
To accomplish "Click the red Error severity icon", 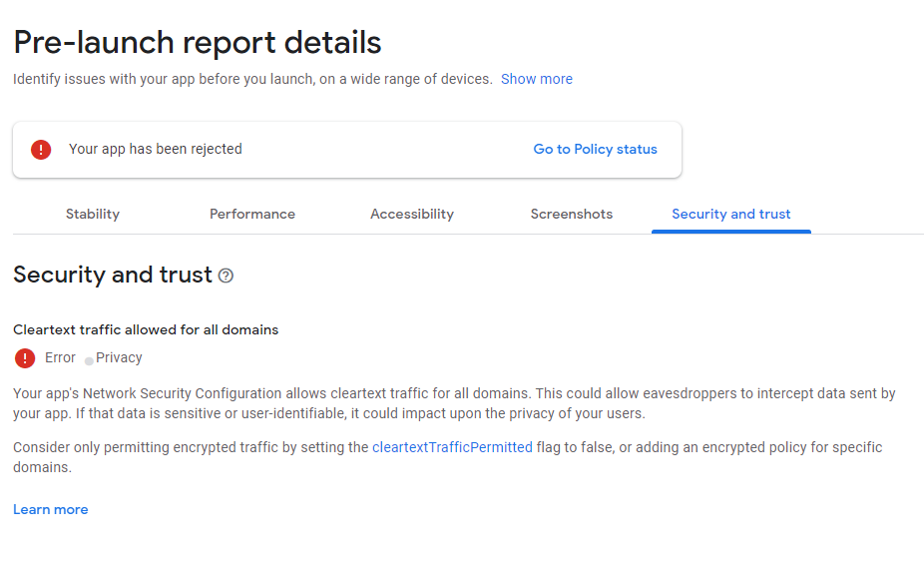I will click(x=25, y=358).
